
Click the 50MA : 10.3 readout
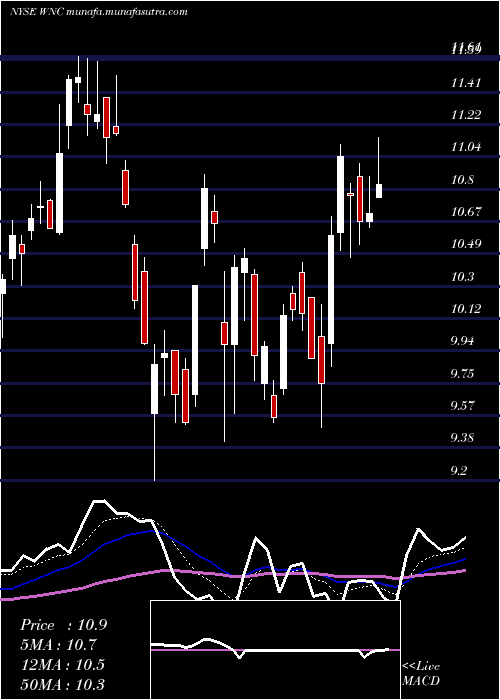pos(62,684)
